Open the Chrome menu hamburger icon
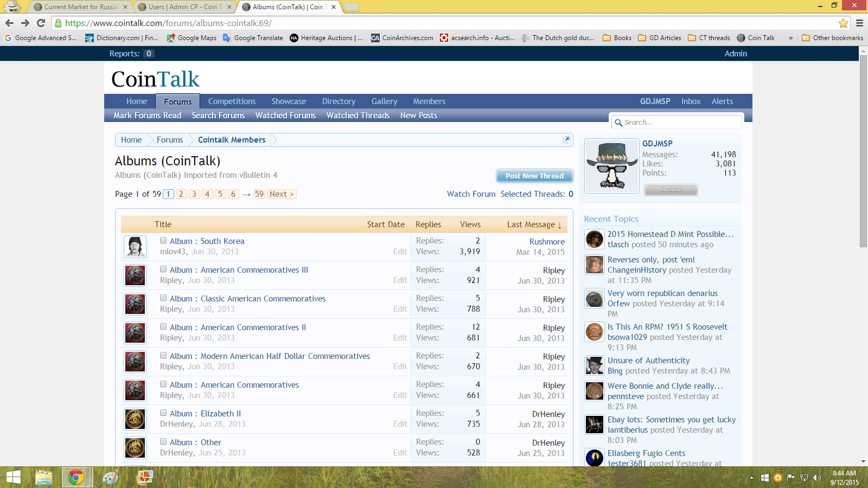Screen dimensions: 868x488 pyautogui.click(x=859, y=23)
